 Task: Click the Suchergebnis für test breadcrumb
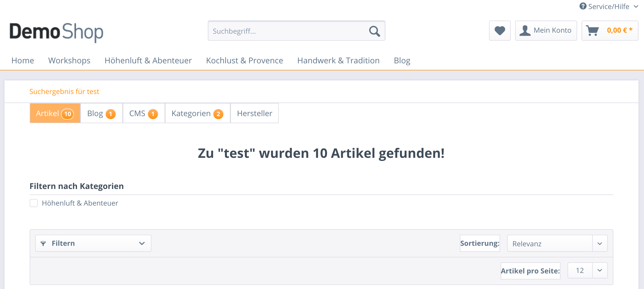click(x=64, y=91)
